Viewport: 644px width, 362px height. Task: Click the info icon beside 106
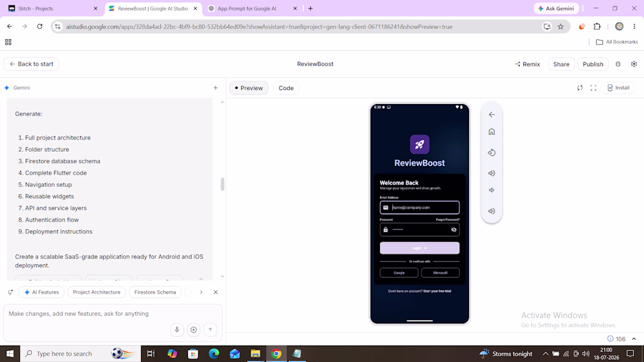tap(610, 339)
